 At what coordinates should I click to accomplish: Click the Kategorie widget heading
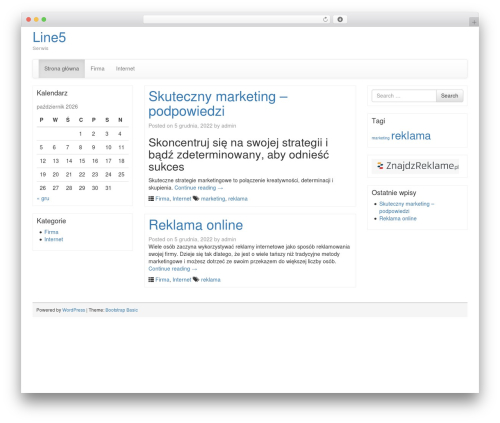[x=51, y=221]
